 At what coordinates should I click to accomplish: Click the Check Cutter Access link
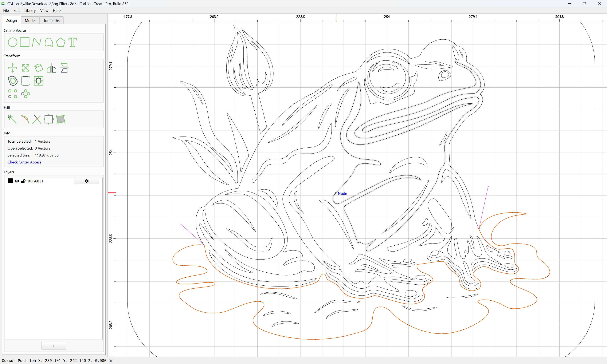click(x=24, y=162)
